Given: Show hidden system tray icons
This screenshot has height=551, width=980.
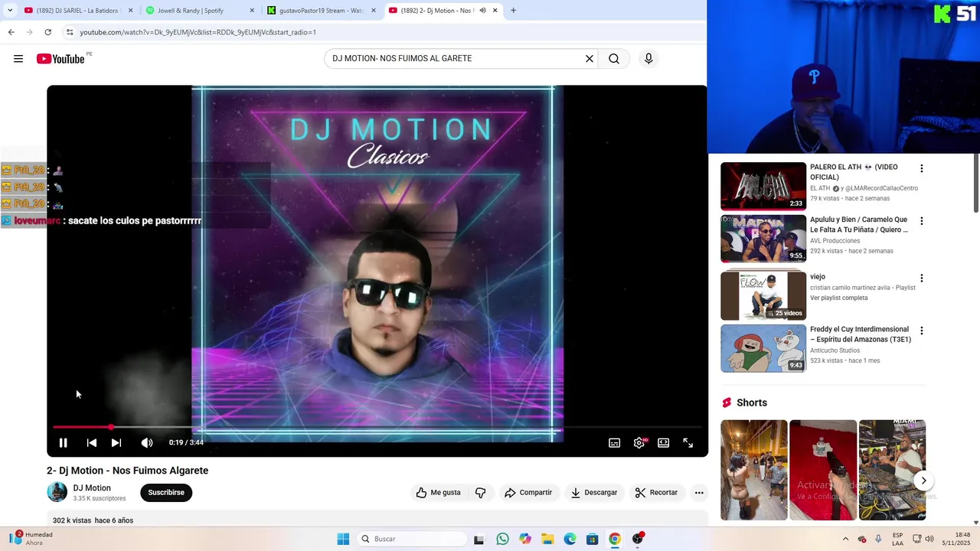Looking at the screenshot, I should (x=845, y=539).
